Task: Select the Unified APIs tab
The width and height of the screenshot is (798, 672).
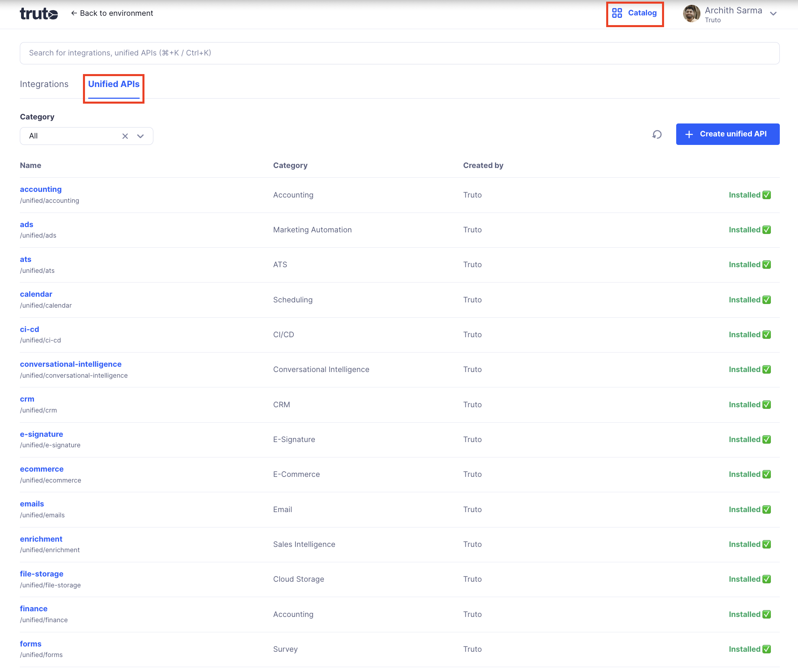Action: pos(114,84)
